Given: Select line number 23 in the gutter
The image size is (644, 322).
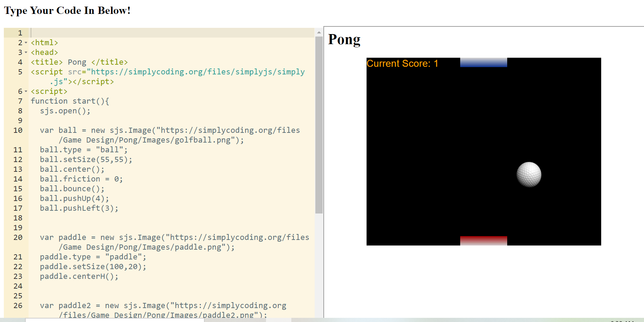Looking at the screenshot, I should pos(18,276).
